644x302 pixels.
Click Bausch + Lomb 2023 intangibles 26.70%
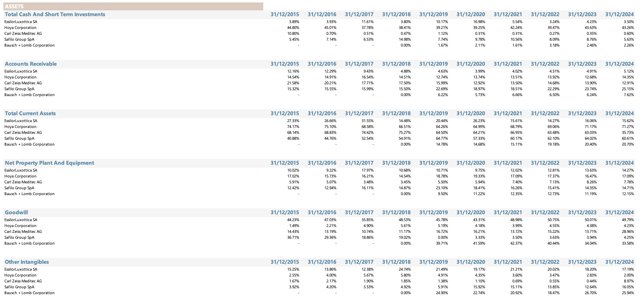click(590, 293)
